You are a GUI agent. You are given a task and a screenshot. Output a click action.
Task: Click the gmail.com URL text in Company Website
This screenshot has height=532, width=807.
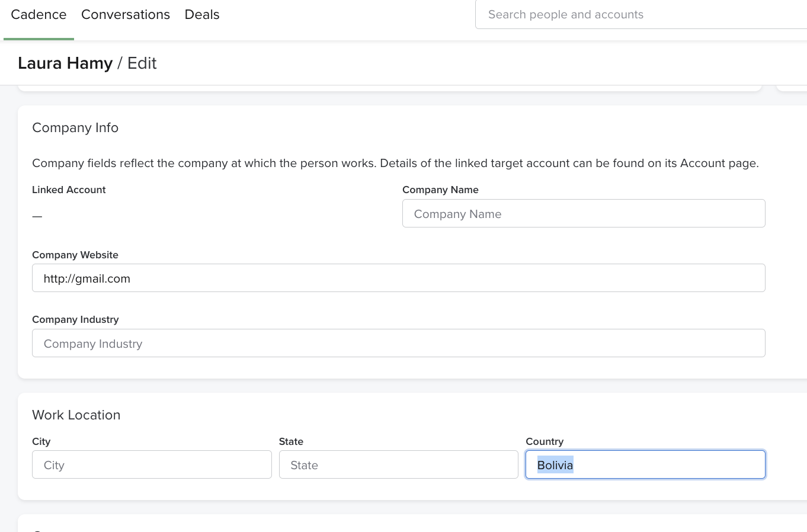(87, 278)
